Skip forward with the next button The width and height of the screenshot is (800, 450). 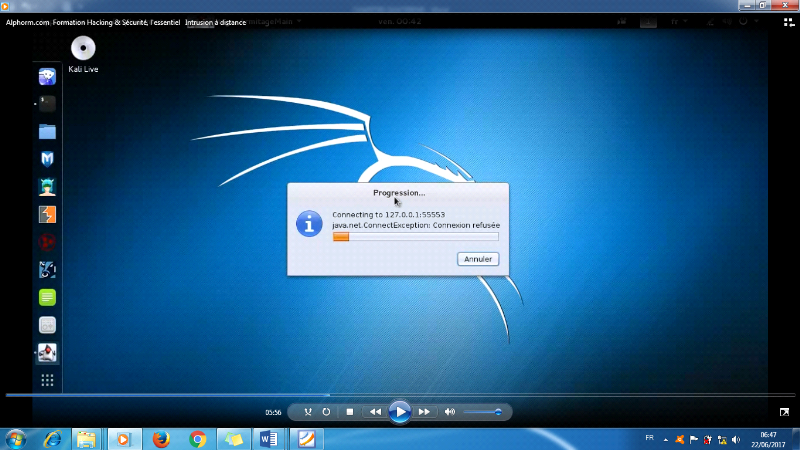pyautogui.click(x=424, y=412)
